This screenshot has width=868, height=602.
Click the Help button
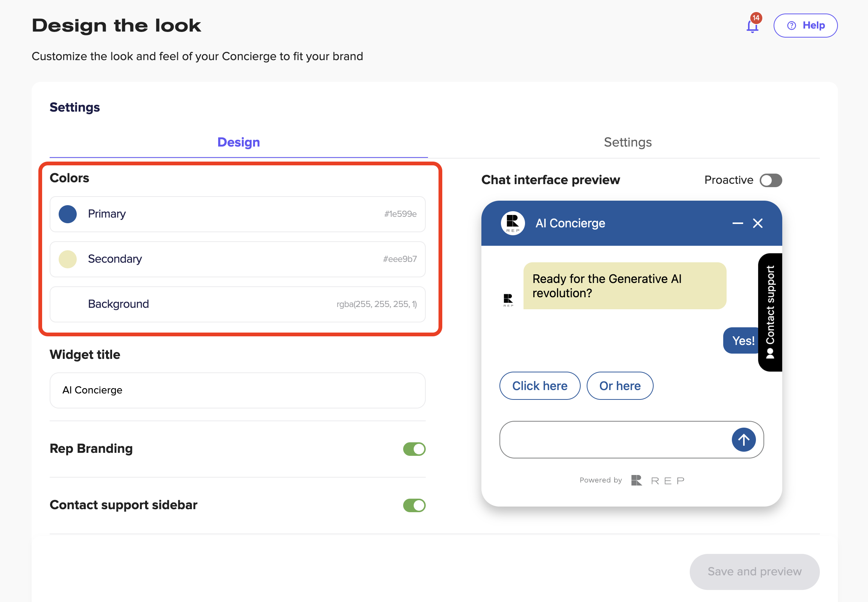tap(805, 26)
